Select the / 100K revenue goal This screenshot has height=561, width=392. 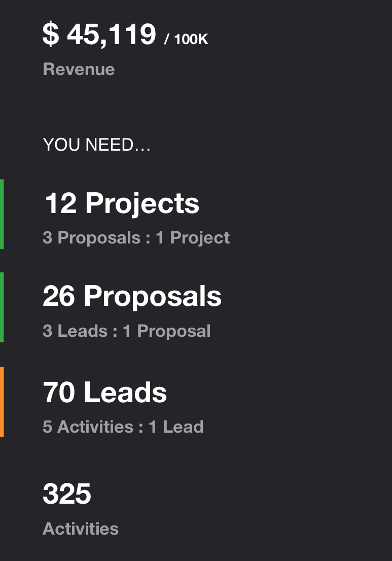186,40
